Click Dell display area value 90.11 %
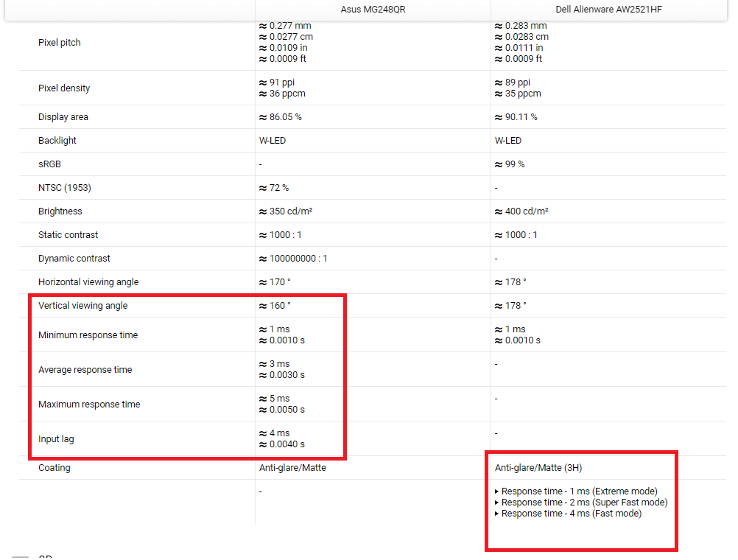738x560 pixels. (x=516, y=117)
